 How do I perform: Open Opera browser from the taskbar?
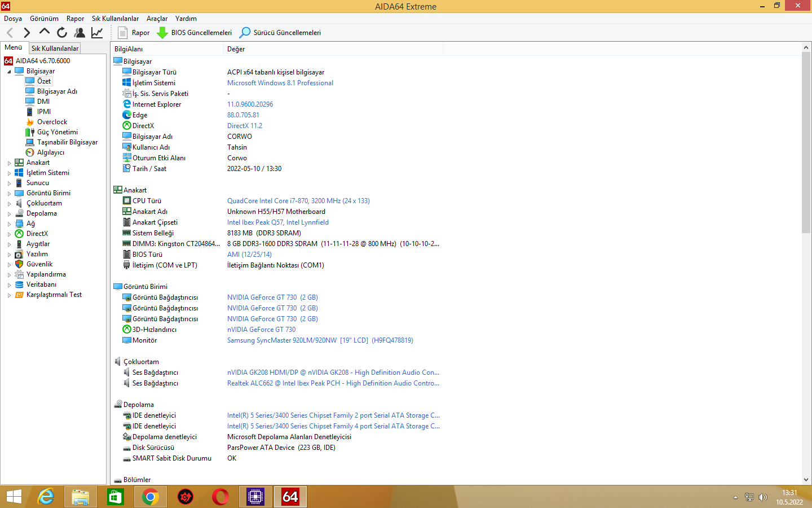[x=220, y=497]
